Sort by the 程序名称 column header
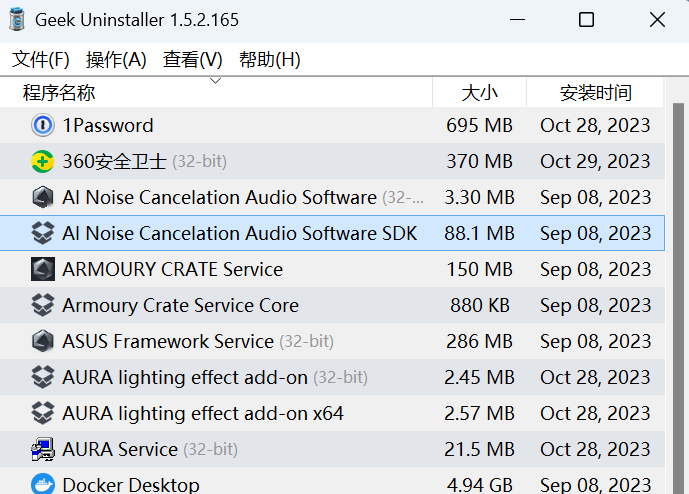The height and width of the screenshot is (494, 689). point(59,93)
